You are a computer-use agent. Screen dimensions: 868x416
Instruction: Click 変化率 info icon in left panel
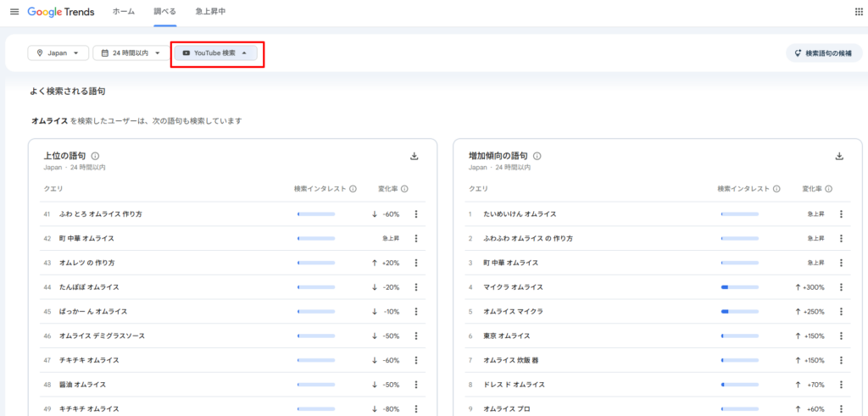click(404, 189)
